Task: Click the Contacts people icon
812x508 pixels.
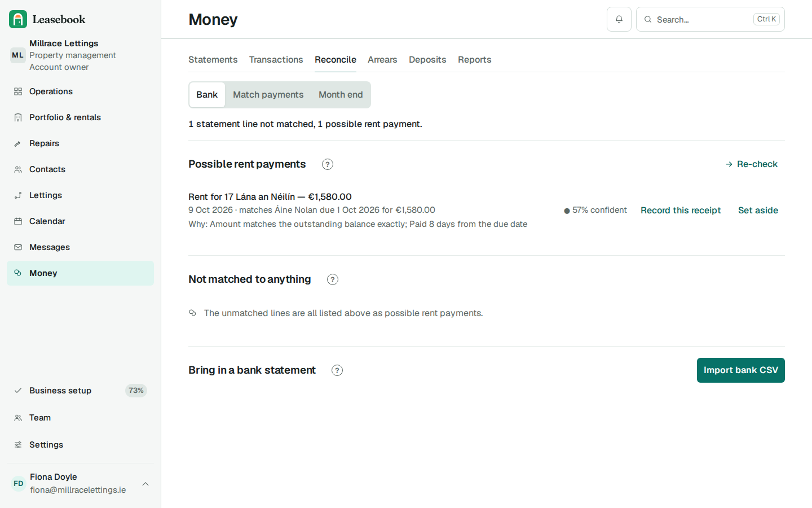Action: (18, 169)
